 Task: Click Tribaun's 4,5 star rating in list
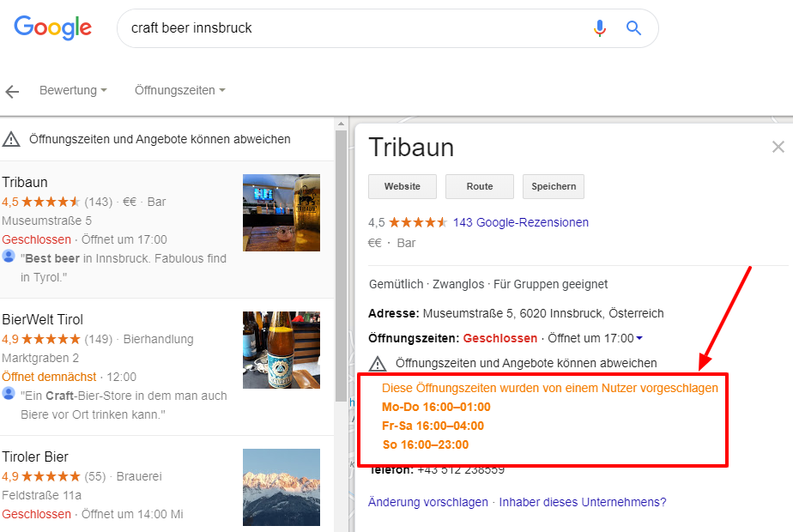click(40, 202)
